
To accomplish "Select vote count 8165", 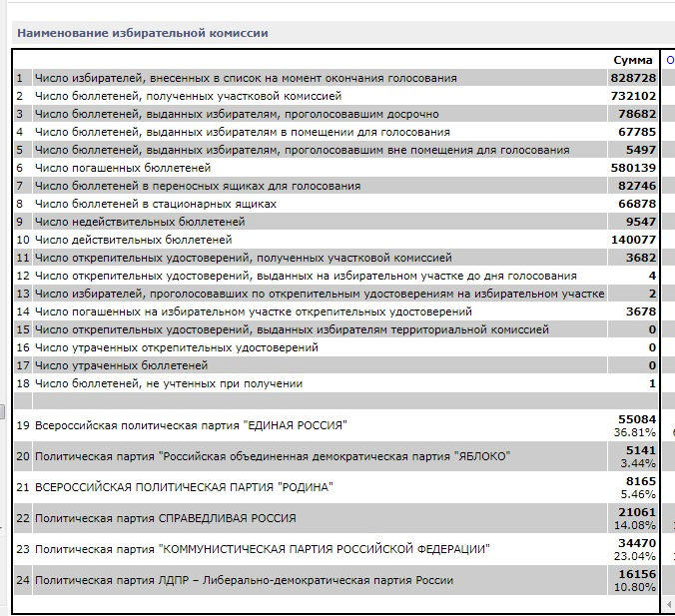I will coord(641,481).
